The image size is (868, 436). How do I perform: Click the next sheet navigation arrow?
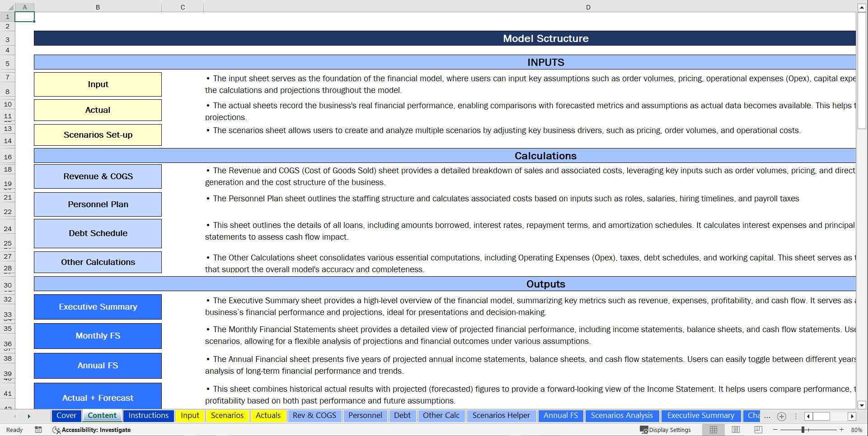[x=29, y=416]
